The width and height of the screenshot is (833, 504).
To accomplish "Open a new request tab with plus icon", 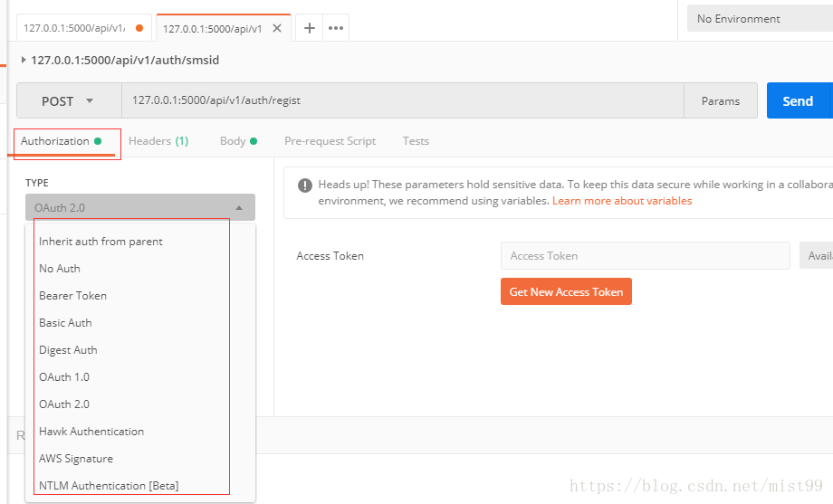I will (309, 28).
